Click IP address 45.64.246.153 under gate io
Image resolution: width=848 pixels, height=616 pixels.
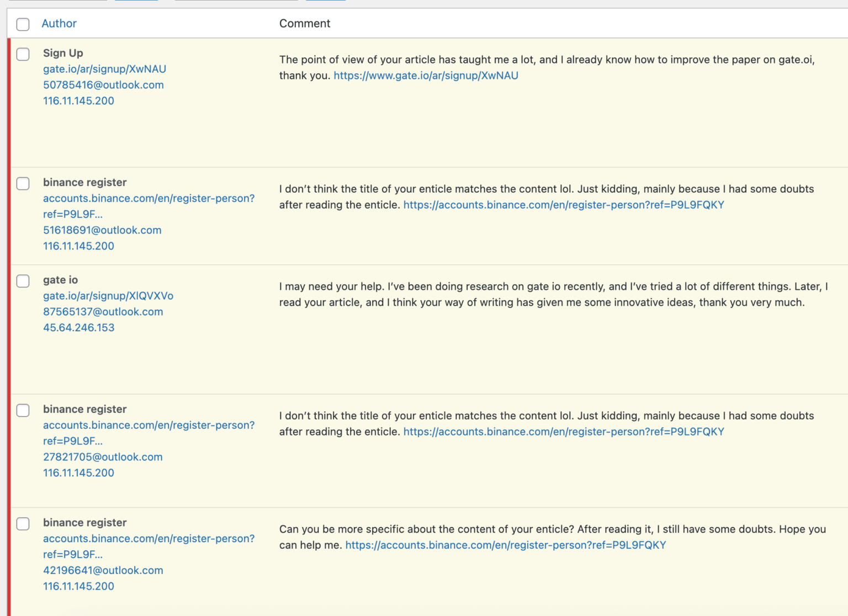(78, 327)
